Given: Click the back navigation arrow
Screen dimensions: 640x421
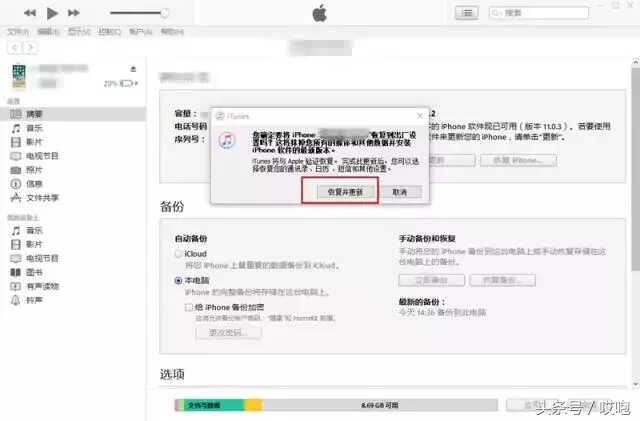Looking at the screenshot, I should pos(15,48).
